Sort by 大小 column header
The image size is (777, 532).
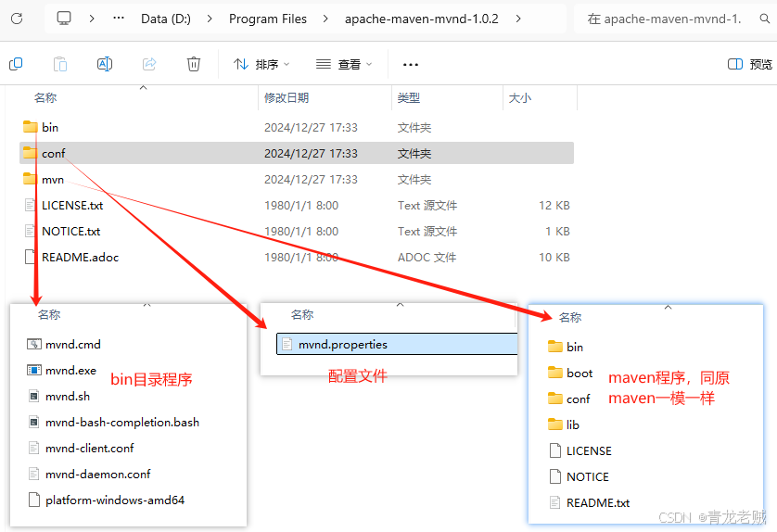tap(518, 97)
